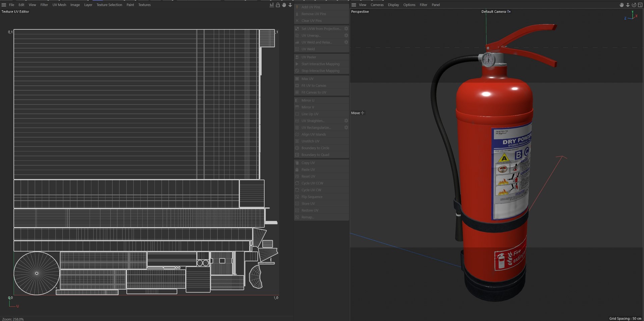Click the Remove UV Pins icon
This screenshot has width=644, height=321.
tap(297, 14)
